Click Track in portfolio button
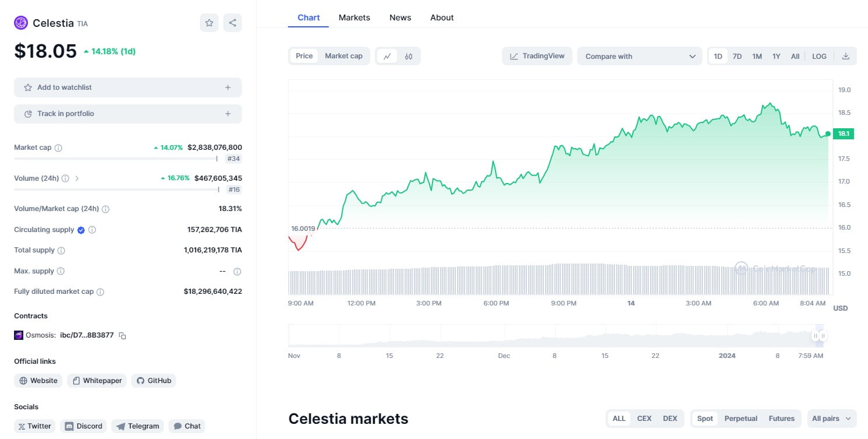This screenshot has width=868, height=439. pos(128,114)
